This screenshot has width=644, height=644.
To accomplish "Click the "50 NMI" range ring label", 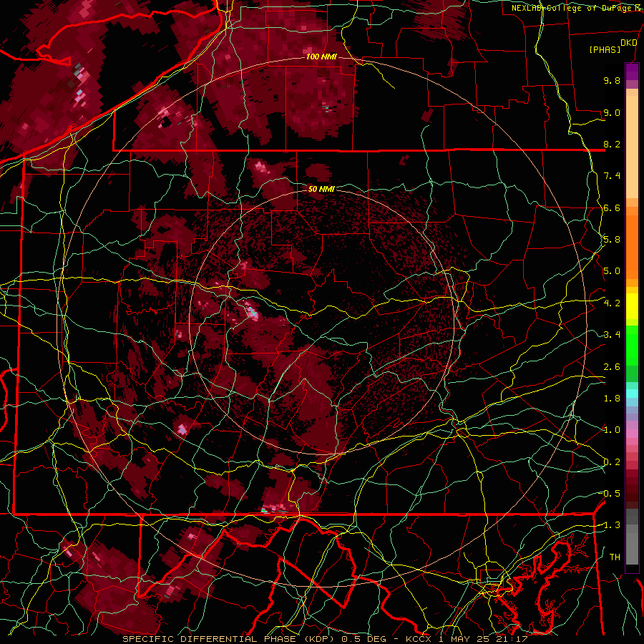I will pyautogui.click(x=321, y=189).
